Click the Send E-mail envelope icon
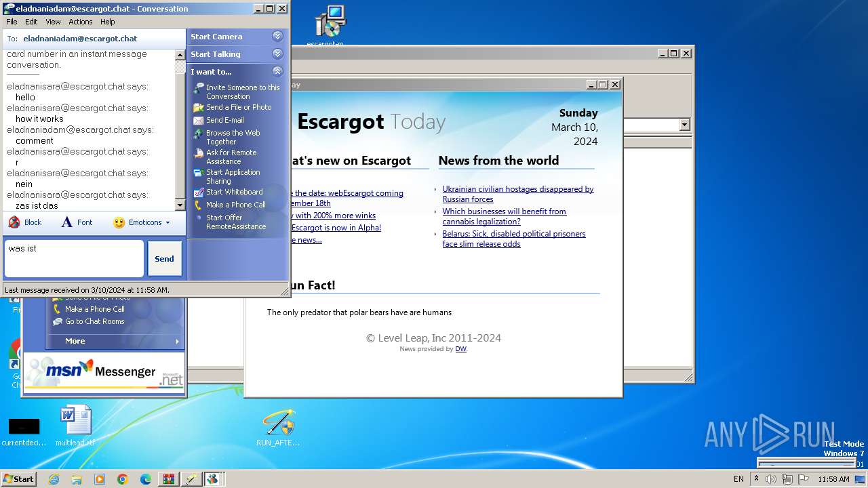The height and width of the screenshot is (488, 868). click(198, 120)
